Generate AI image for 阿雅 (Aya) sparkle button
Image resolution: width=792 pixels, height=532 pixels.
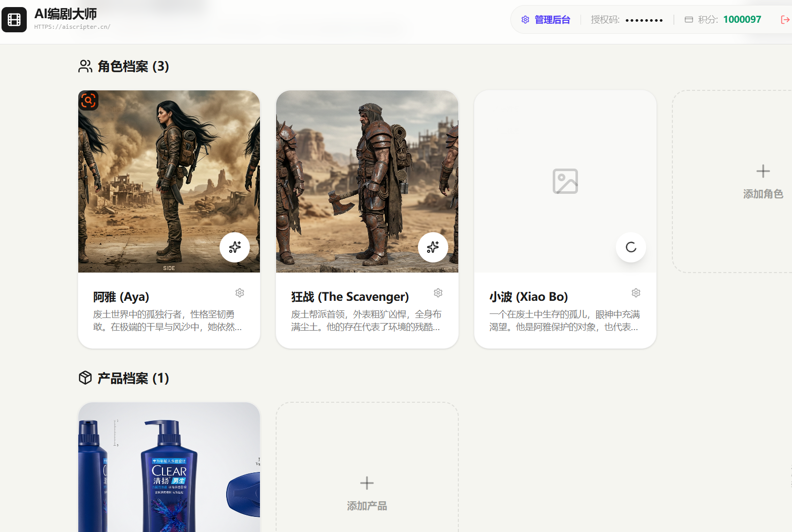[235, 247]
